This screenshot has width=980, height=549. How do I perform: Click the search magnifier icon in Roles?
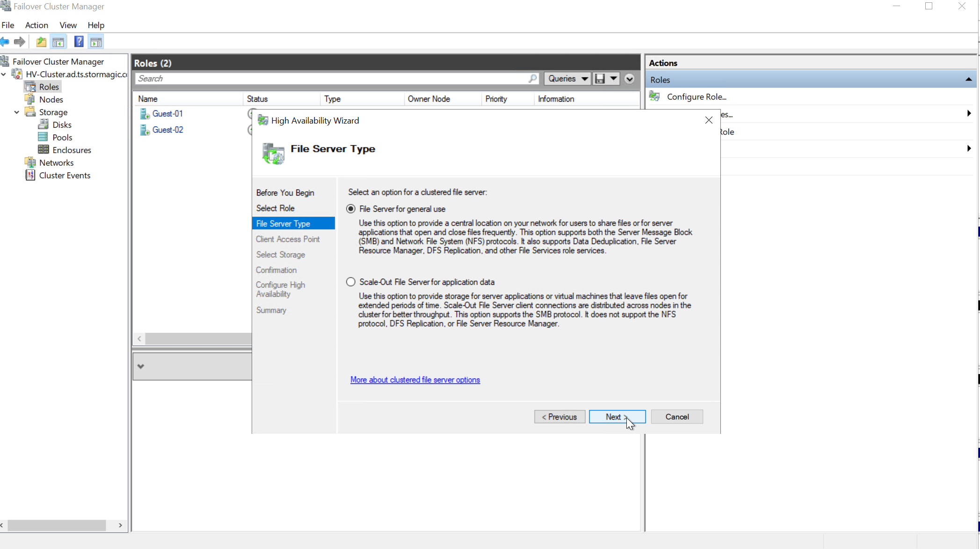click(532, 79)
